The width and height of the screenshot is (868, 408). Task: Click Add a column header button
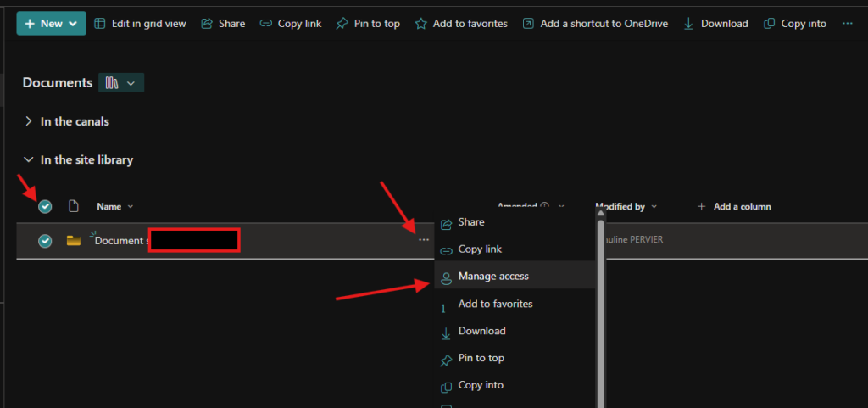coord(734,206)
